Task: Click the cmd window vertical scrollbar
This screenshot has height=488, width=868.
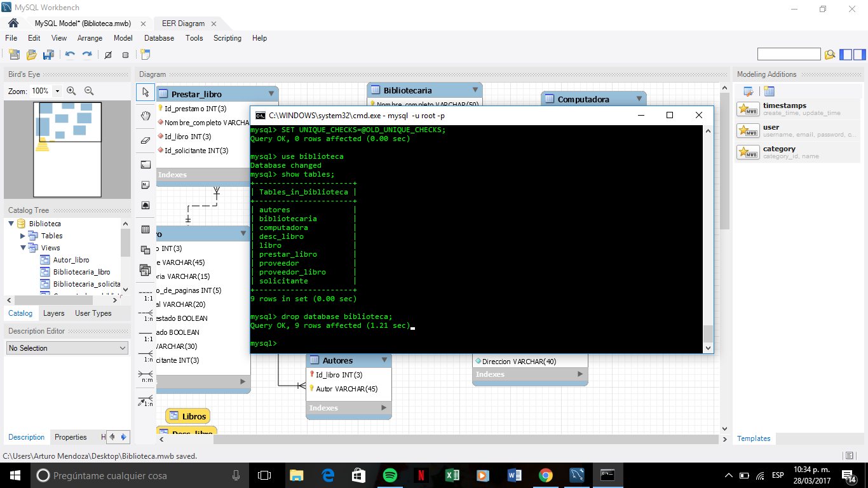Action: click(x=708, y=239)
